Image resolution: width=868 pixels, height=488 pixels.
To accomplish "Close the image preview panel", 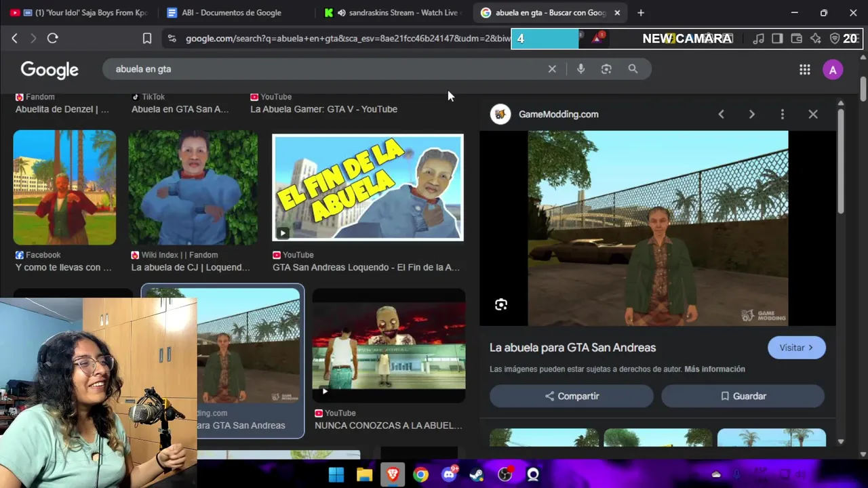I will click(x=813, y=115).
